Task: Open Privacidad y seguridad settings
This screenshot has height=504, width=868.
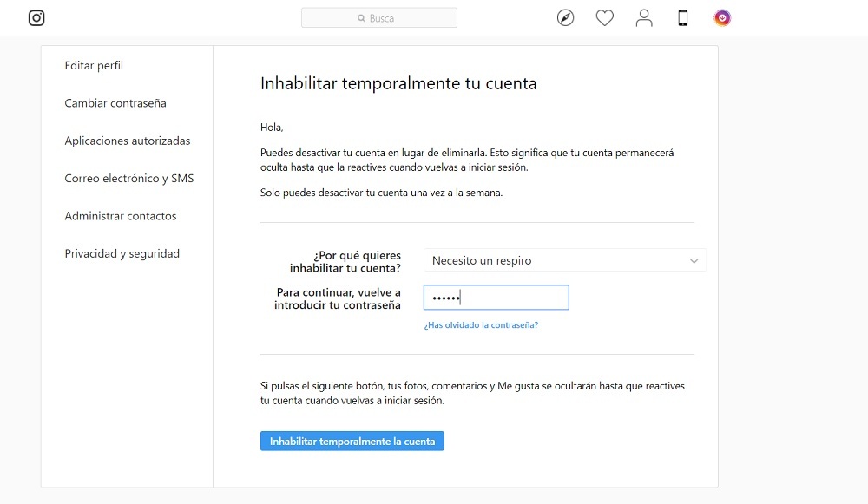Action: pos(122,253)
